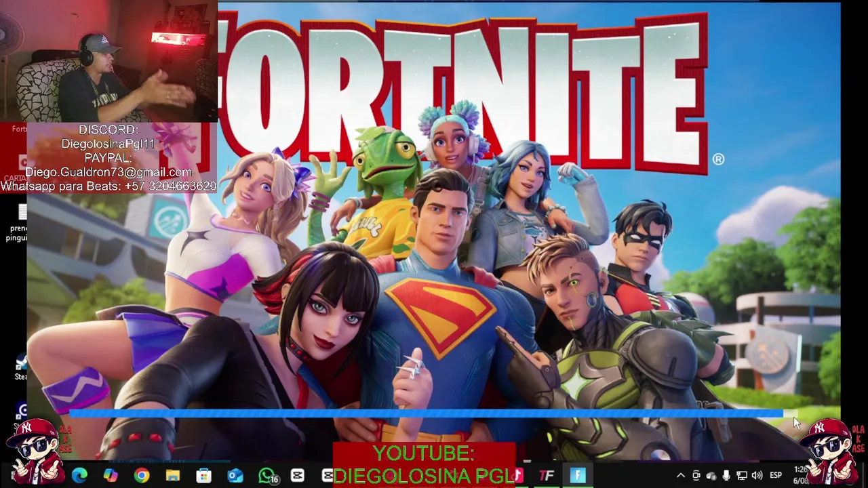Open the taskbar clock and date
868x488 pixels.
(801, 475)
